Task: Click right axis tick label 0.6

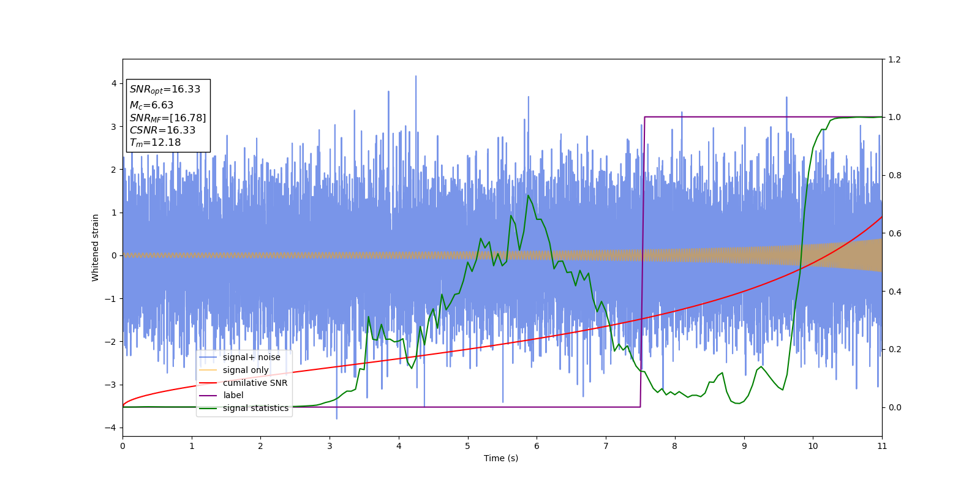Action: 894,233
